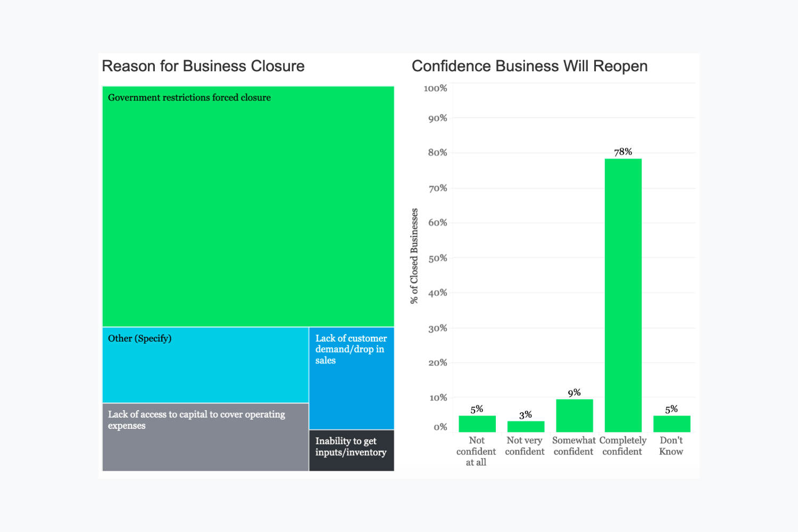This screenshot has height=532, width=798.
Task: Click the tall Completely confident bar
Action: [623, 295]
